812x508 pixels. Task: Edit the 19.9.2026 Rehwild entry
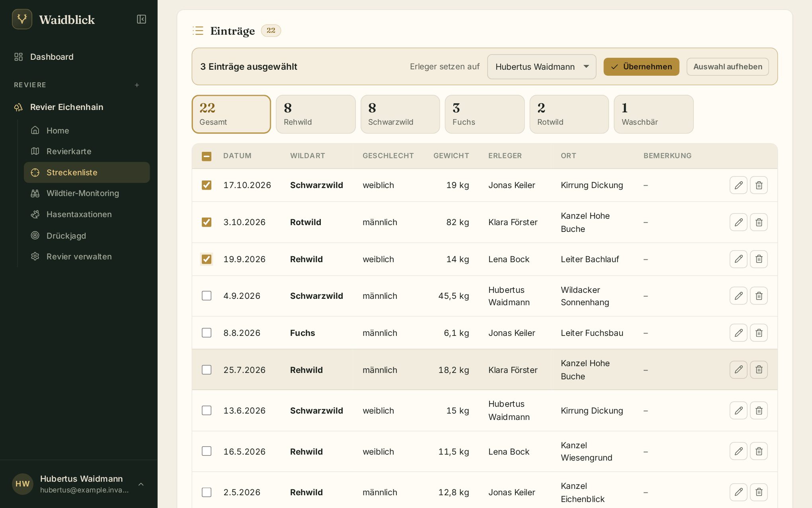tap(738, 259)
